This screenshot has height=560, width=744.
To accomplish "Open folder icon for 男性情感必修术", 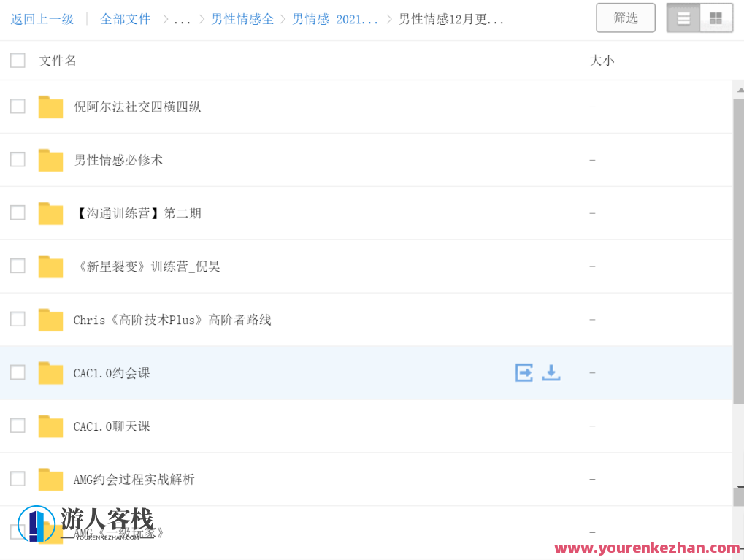I will pos(51,160).
